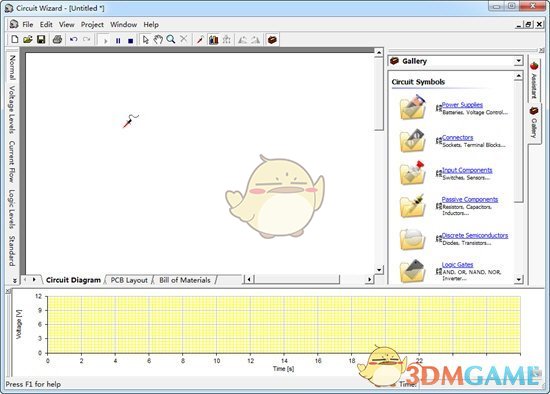This screenshot has height=394, width=550.
Task: Open a file with folder icon
Action: [28, 40]
